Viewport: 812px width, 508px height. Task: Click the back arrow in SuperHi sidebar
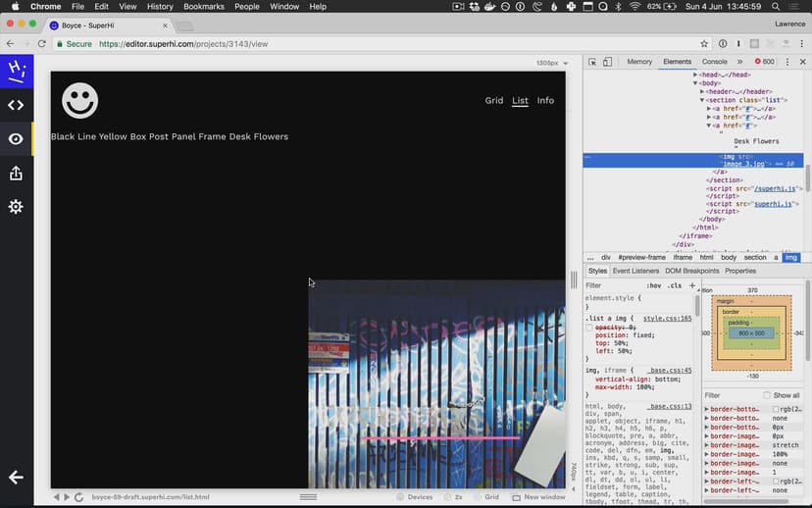16,478
